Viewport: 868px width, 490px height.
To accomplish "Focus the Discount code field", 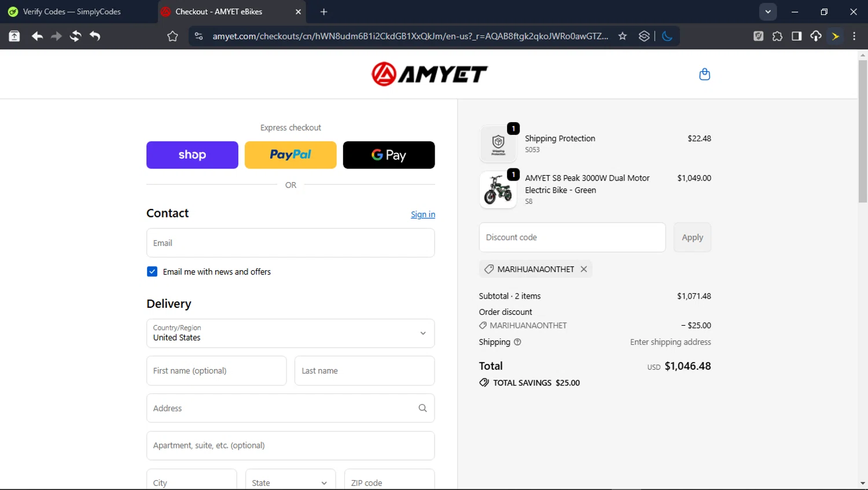I will pyautogui.click(x=572, y=237).
